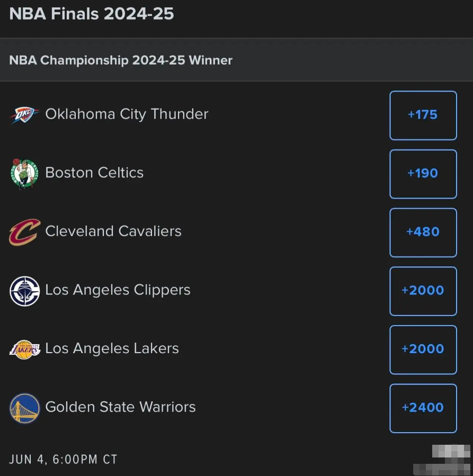Click the Los Angeles Clippers logo
This screenshot has width=473, height=476.
pos(24,291)
